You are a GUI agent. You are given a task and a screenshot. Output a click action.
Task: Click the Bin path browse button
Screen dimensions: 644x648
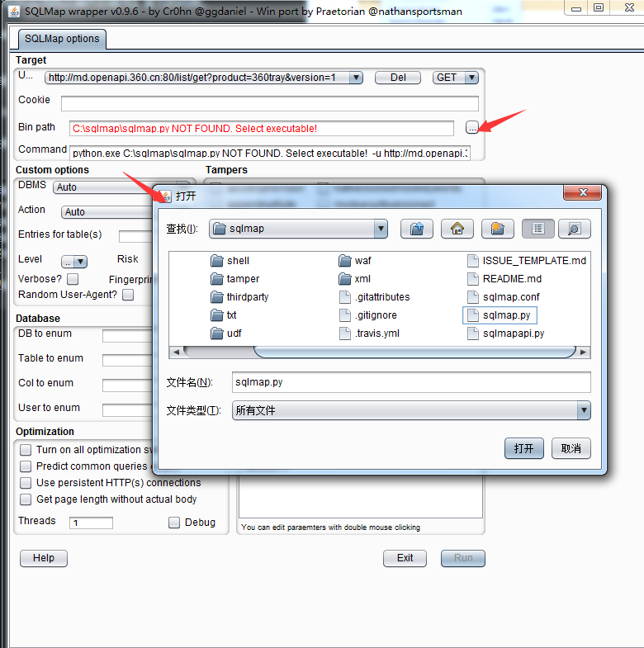point(471,127)
